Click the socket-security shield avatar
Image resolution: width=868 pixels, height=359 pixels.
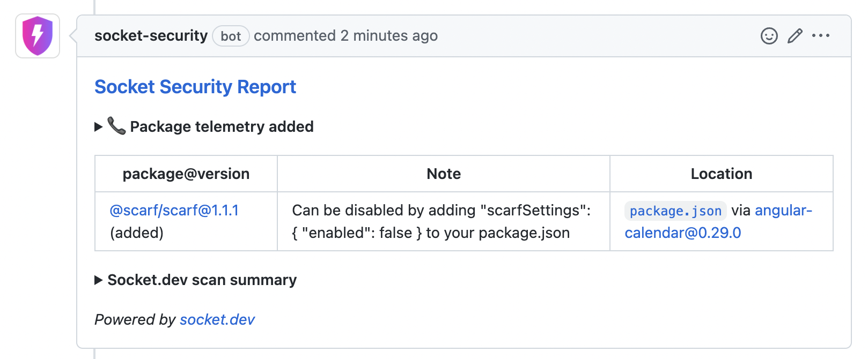coord(38,36)
